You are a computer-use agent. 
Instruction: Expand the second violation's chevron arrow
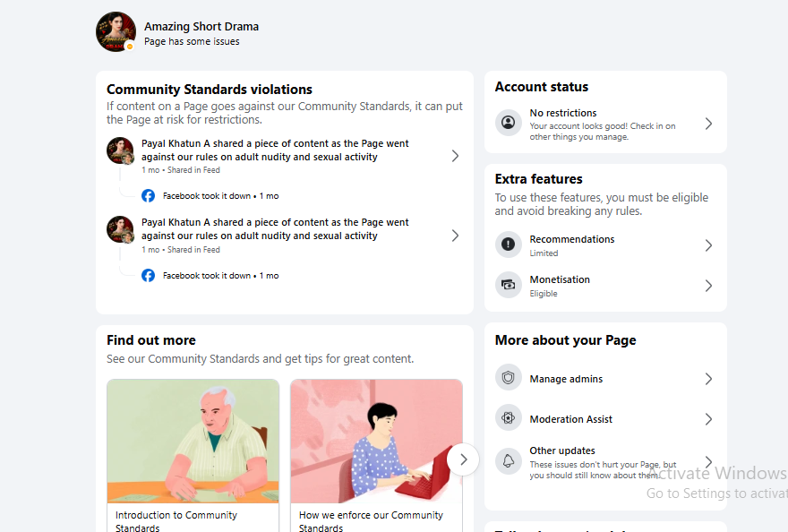(x=455, y=236)
